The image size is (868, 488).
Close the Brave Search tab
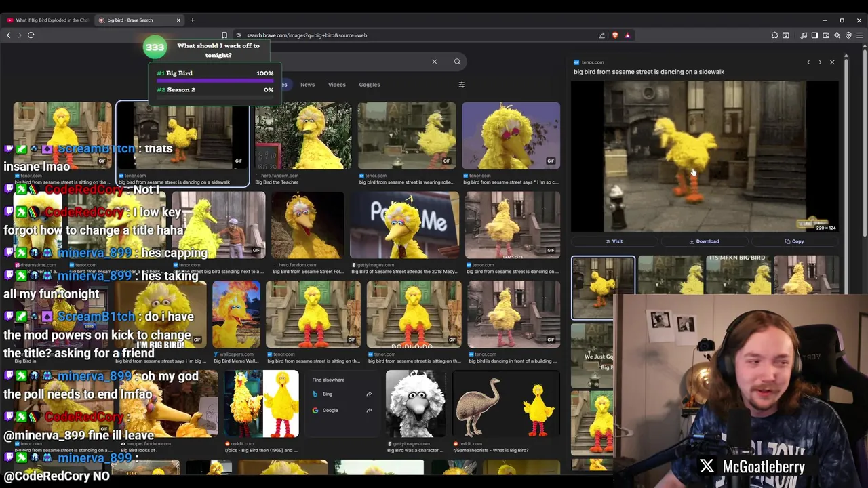click(x=178, y=20)
